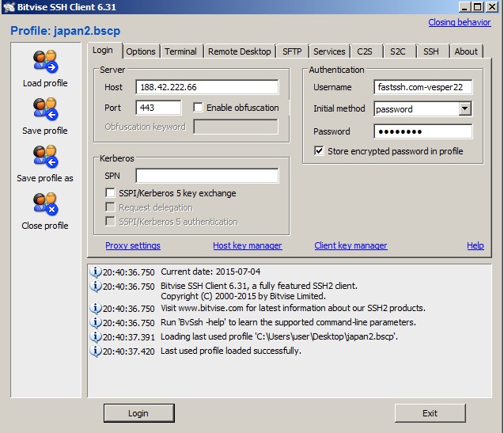
Task: Click the 'Save profile as' text label
Action: pyautogui.click(x=45, y=178)
